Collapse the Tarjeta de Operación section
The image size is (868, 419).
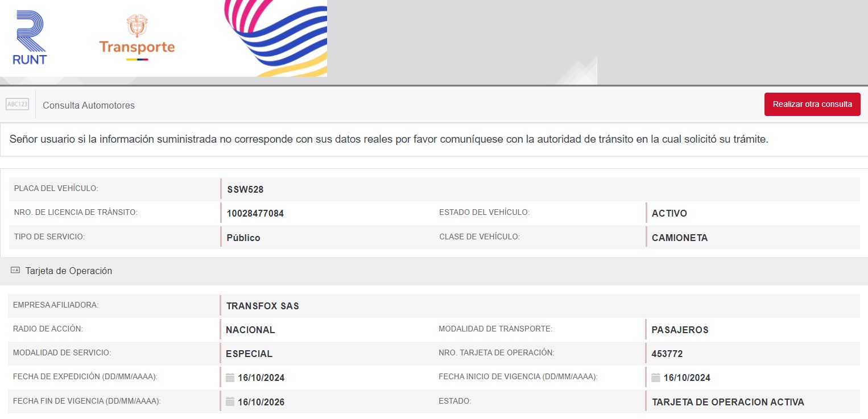coord(69,271)
